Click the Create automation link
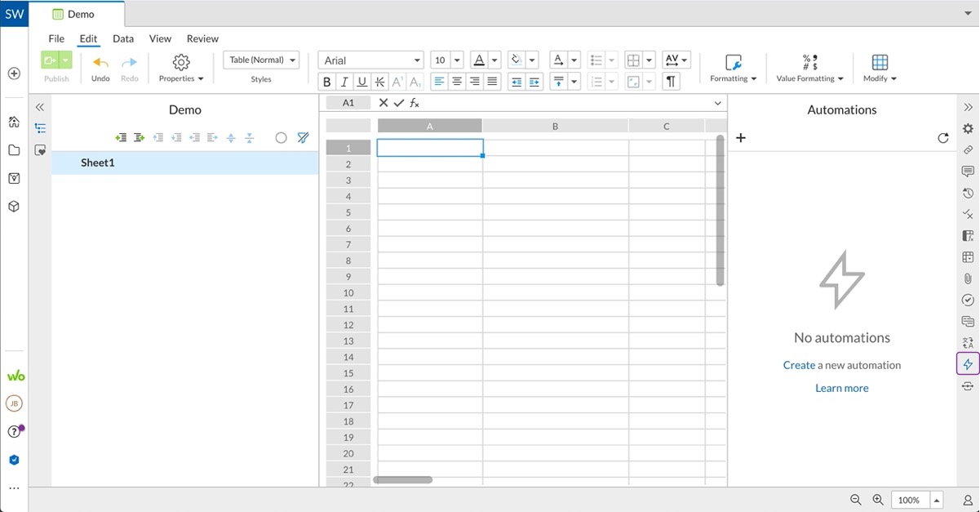This screenshot has height=512, width=980. click(799, 365)
